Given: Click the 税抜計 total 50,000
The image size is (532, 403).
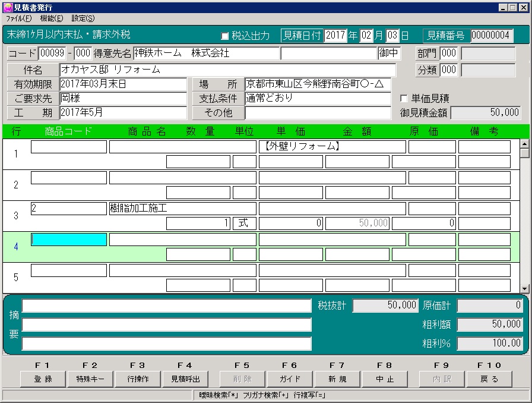Looking at the screenshot, I should click(385, 305).
